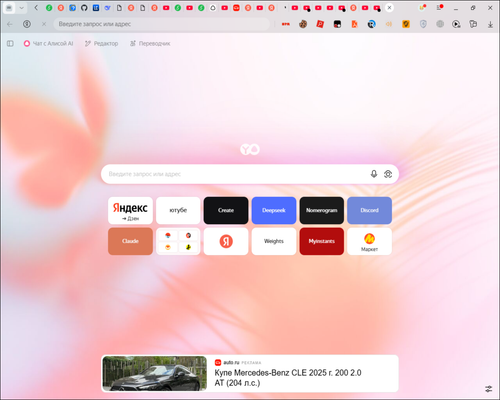
Task: Open the GitHub tab
Action: 84,8
